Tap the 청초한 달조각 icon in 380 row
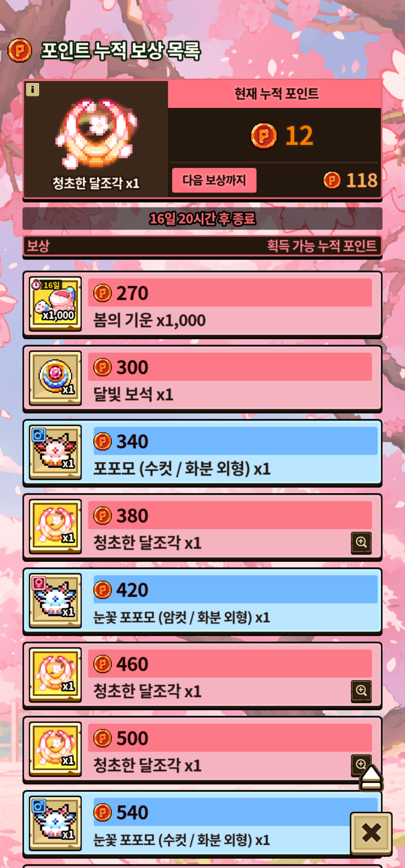 click(x=55, y=526)
